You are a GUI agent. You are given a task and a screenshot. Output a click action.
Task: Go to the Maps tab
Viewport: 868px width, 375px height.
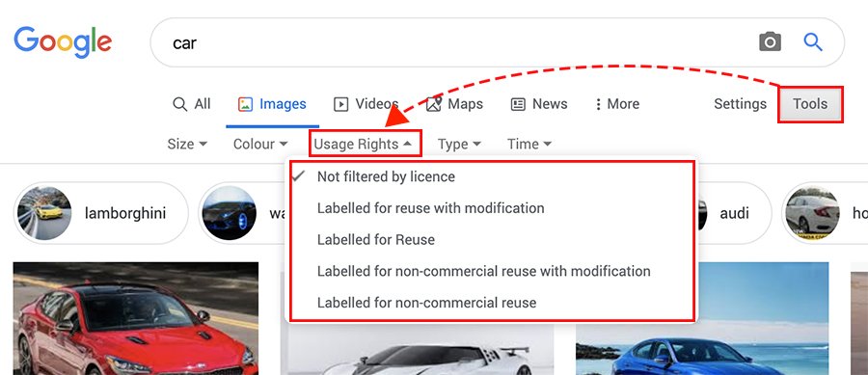coord(454,104)
